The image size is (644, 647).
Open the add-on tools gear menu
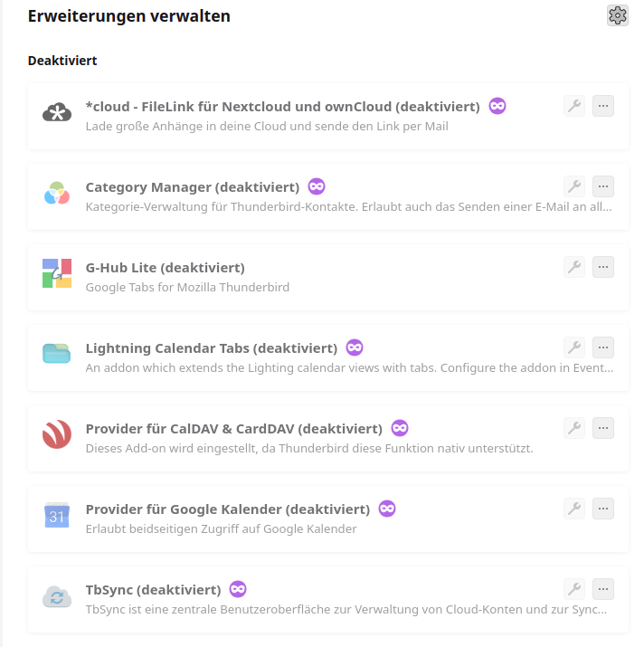click(x=618, y=15)
